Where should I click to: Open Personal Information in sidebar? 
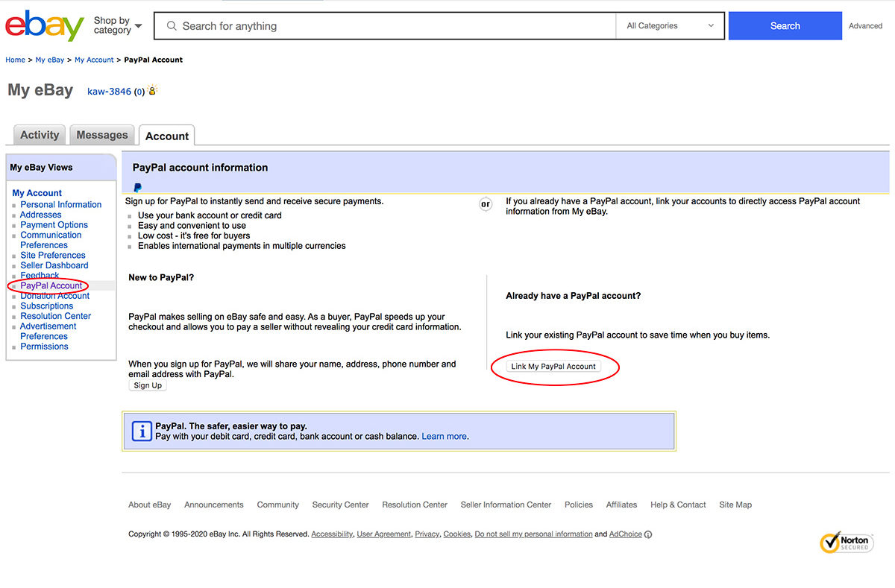pyautogui.click(x=61, y=204)
